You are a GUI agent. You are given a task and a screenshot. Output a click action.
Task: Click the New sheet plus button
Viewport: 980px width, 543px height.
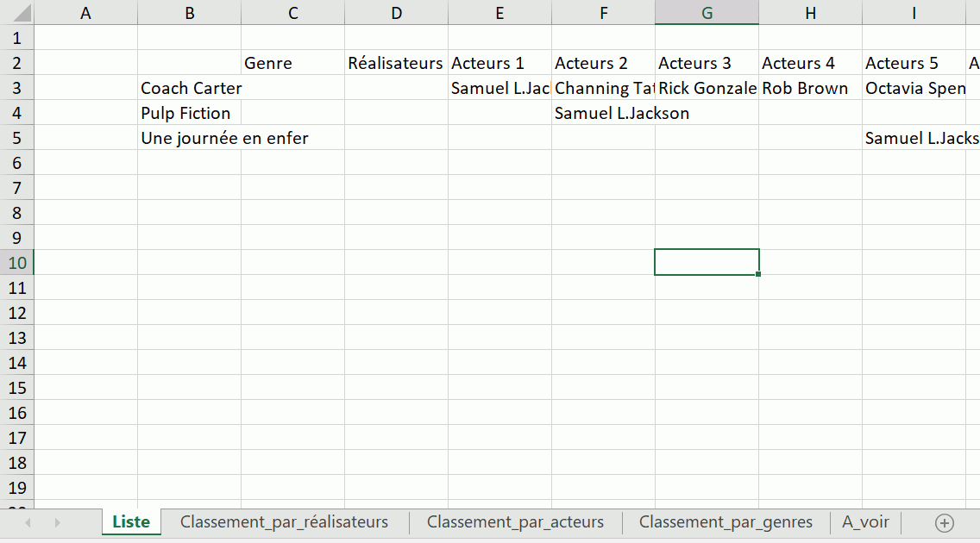(945, 522)
